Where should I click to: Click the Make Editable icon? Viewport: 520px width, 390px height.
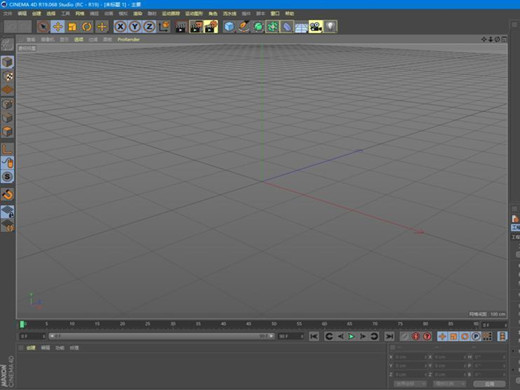pos(7,44)
